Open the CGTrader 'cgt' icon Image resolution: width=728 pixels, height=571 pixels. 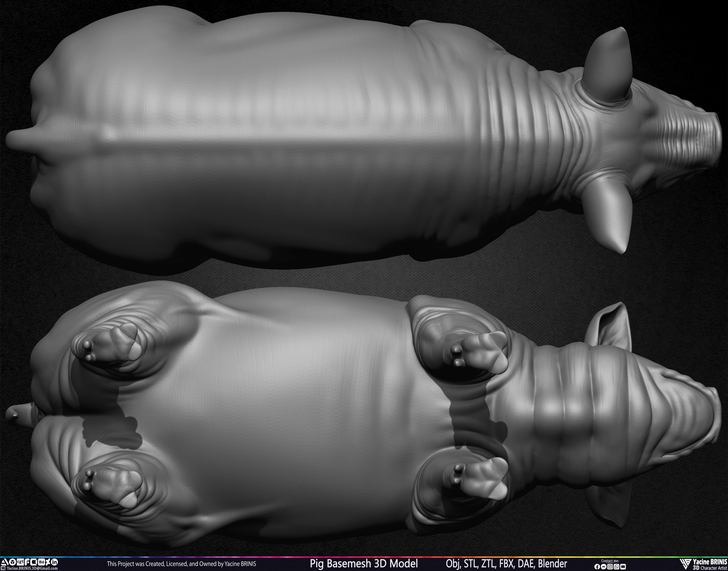pyautogui.click(x=20, y=562)
